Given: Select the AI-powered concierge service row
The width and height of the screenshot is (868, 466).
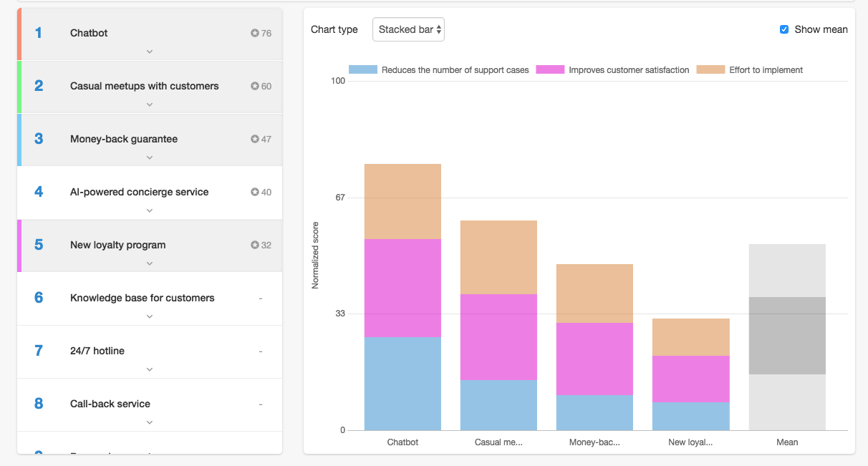Looking at the screenshot, I should [139, 192].
